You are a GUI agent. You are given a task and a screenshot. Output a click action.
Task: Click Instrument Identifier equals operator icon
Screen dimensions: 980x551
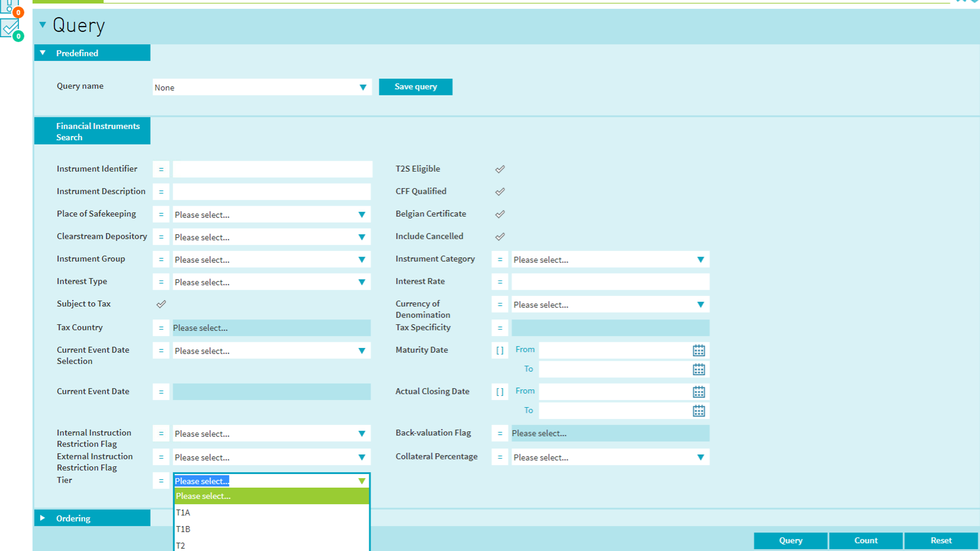click(161, 169)
